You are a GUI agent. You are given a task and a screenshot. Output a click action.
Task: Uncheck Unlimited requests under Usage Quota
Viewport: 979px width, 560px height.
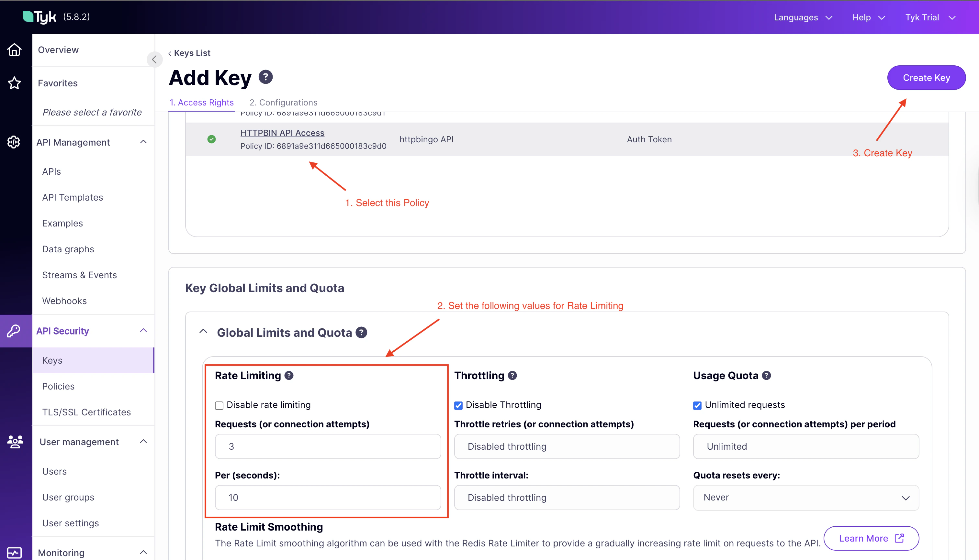(697, 405)
